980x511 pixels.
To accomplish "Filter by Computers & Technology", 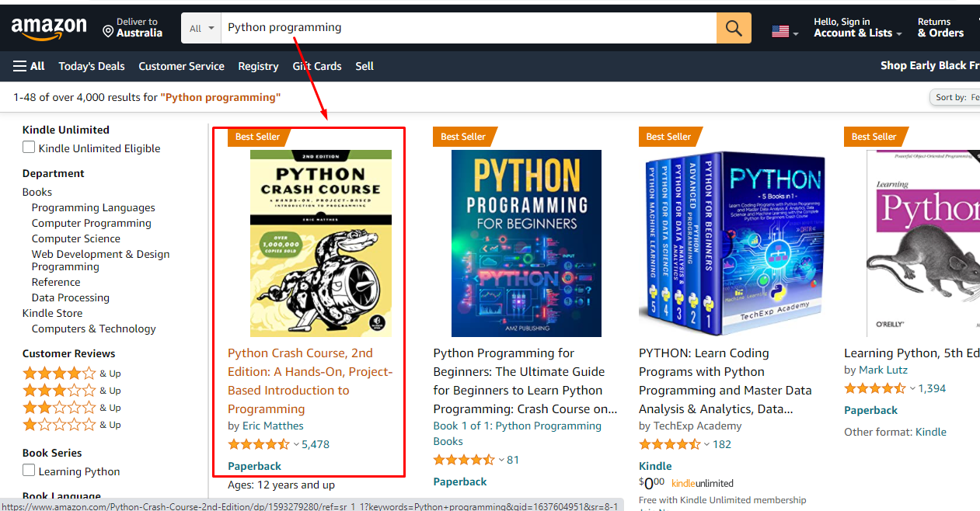I will [x=94, y=328].
